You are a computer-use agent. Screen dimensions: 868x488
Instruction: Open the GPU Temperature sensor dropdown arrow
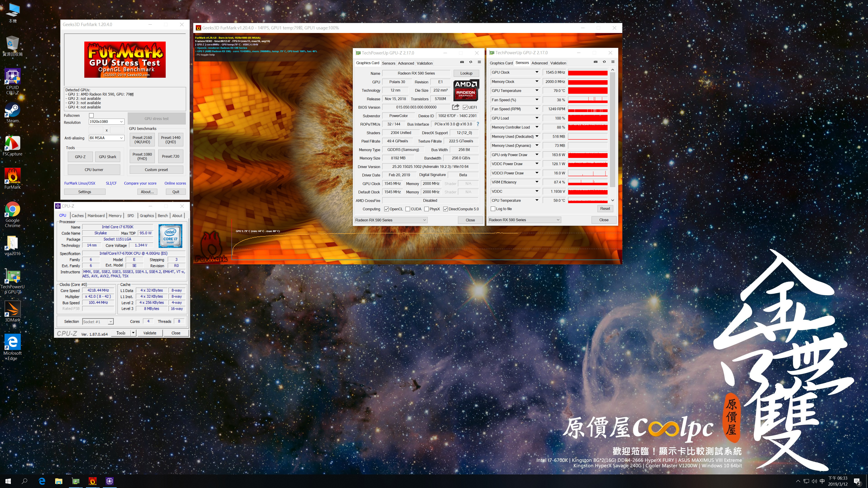pos(537,91)
